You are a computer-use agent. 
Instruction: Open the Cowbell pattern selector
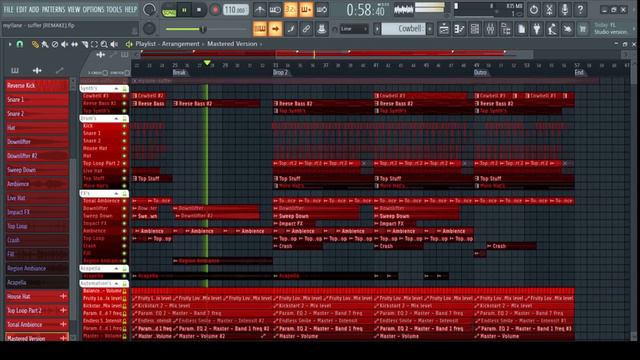click(x=404, y=29)
